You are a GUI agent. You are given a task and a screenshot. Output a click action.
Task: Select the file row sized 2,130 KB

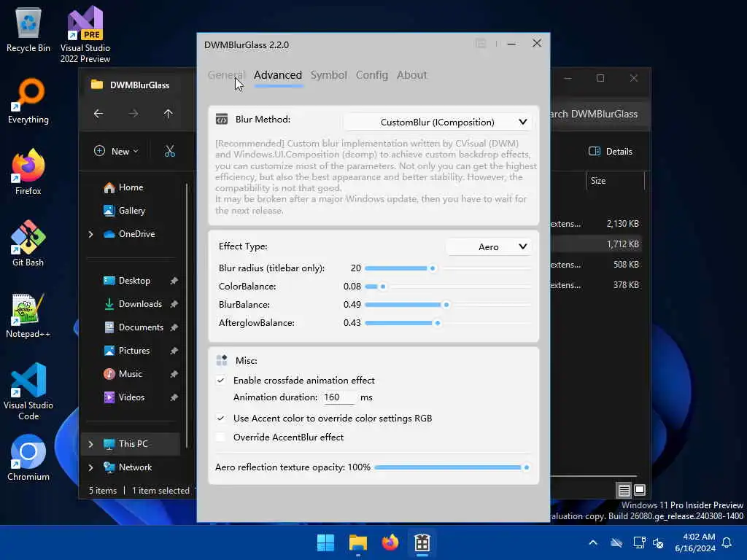tap(595, 224)
